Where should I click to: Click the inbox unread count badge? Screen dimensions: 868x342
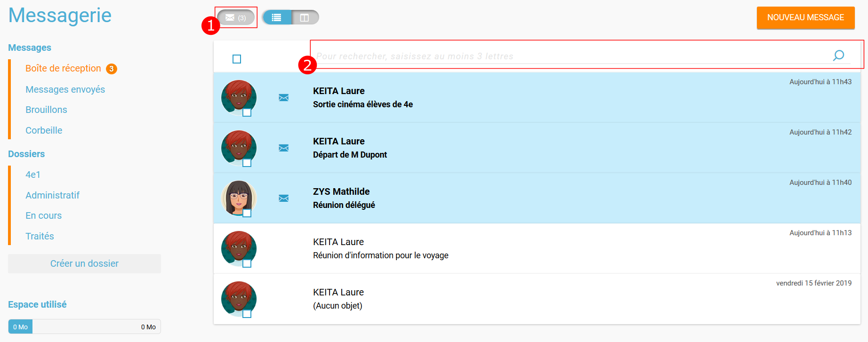[112, 69]
